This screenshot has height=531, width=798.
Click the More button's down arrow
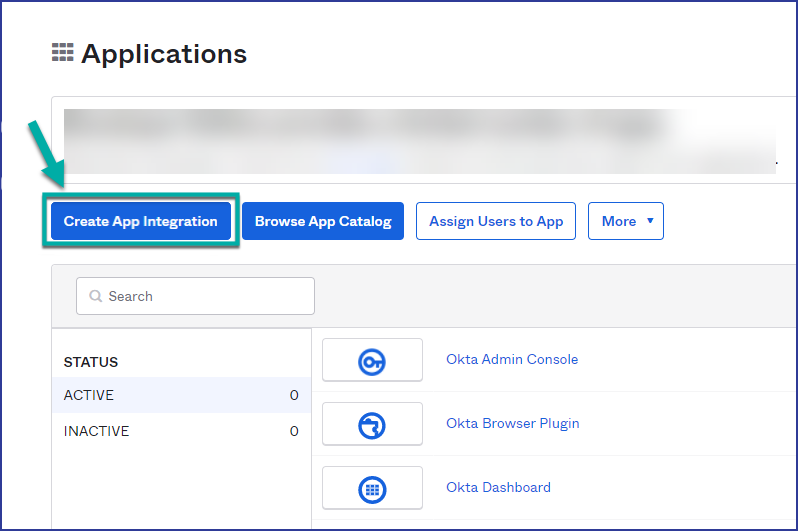point(650,221)
